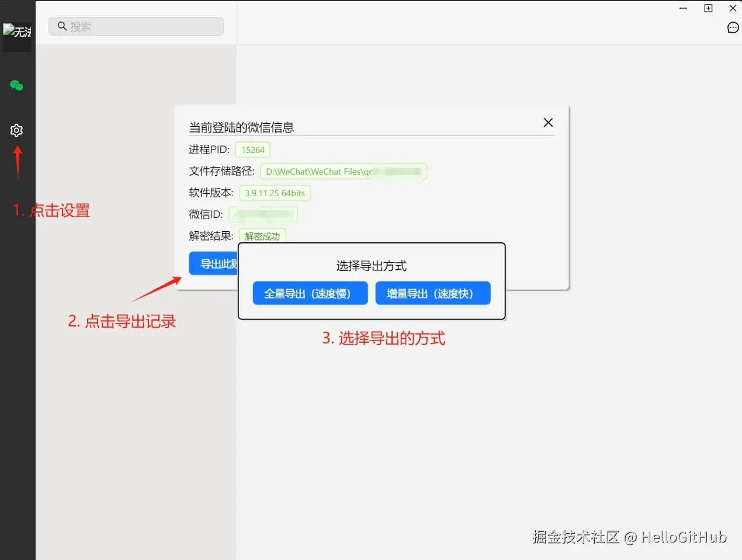742x560 pixels.
Task: Click the 当前登陆的微信信息 dialog title
Action: tap(241, 127)
